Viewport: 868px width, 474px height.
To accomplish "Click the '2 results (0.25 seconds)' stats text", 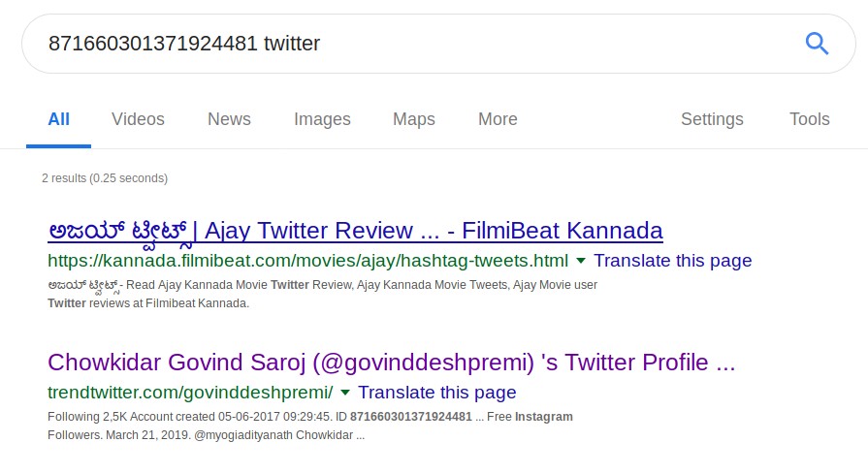I will (105, 178).
